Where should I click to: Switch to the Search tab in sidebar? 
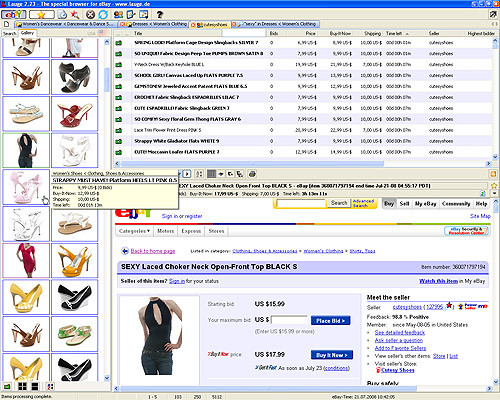tap(9, 33)
